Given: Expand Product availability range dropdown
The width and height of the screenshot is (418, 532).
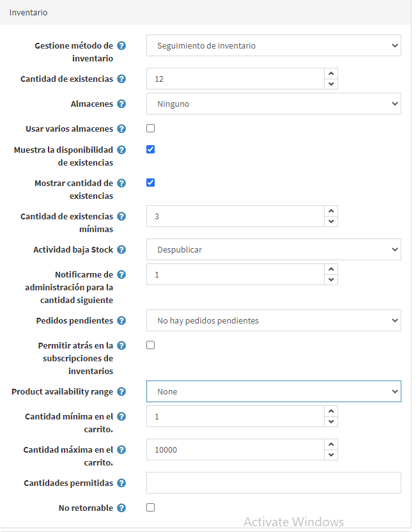Looking at the screenshot, I should [x=274, y=391].
